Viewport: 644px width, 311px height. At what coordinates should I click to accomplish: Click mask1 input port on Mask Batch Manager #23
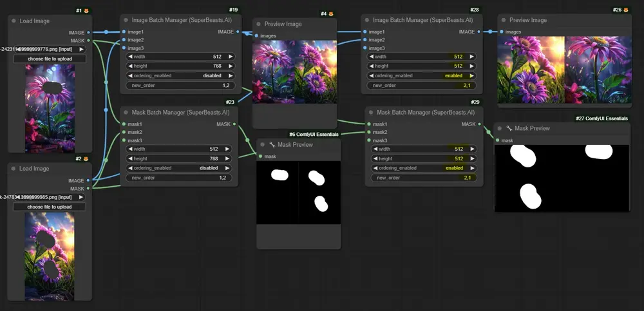point(123,124)
